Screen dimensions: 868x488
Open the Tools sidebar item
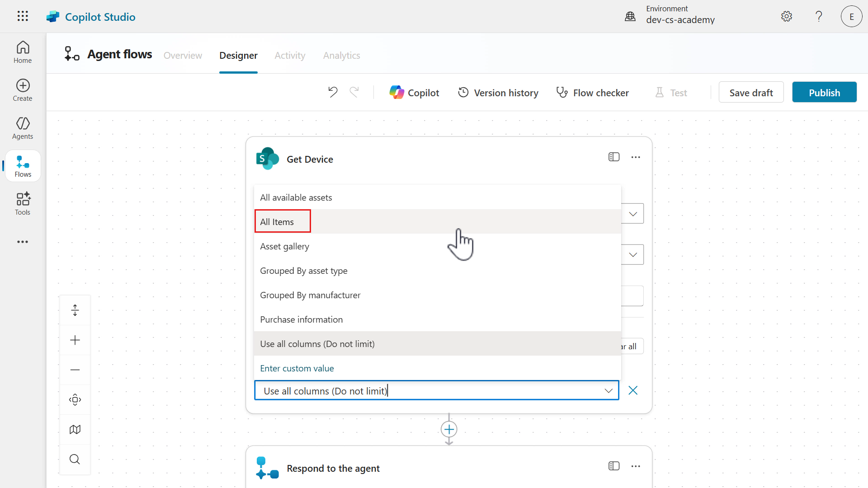(23, 203)
